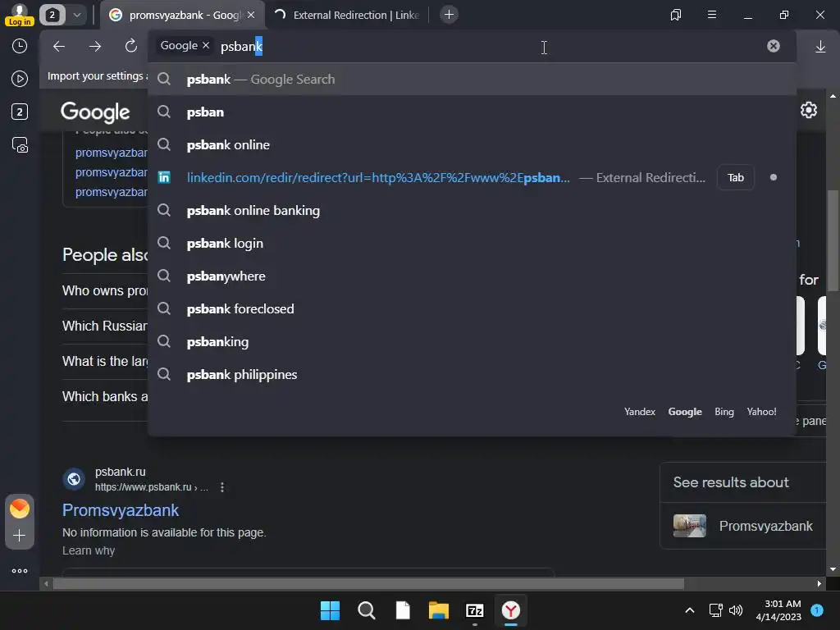
Task: Add a sidebar item with plus icon
Action: pos(20,536)
